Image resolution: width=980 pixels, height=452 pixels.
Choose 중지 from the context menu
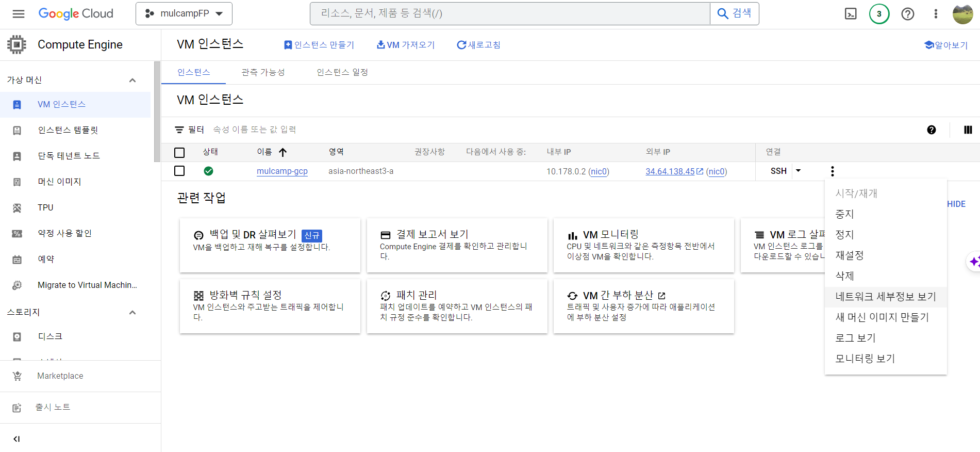(886, 214)
